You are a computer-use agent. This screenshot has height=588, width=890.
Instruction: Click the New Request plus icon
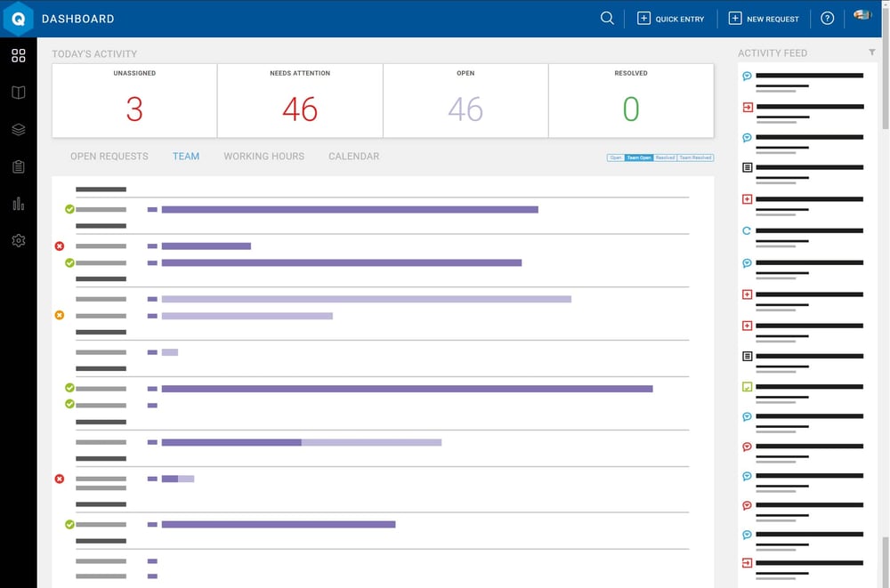(734, 18)
